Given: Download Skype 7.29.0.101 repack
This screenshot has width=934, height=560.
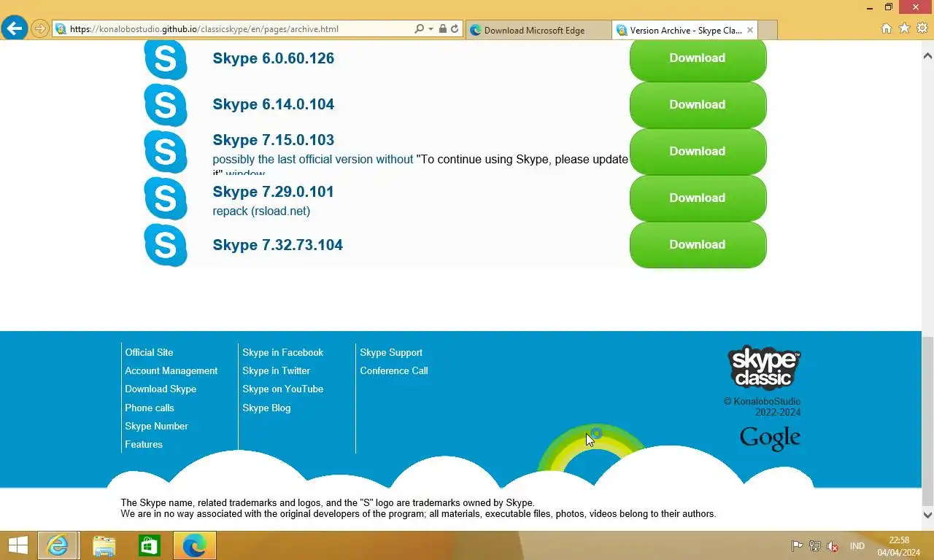Looking at the screenshot, I should [698, 198].
